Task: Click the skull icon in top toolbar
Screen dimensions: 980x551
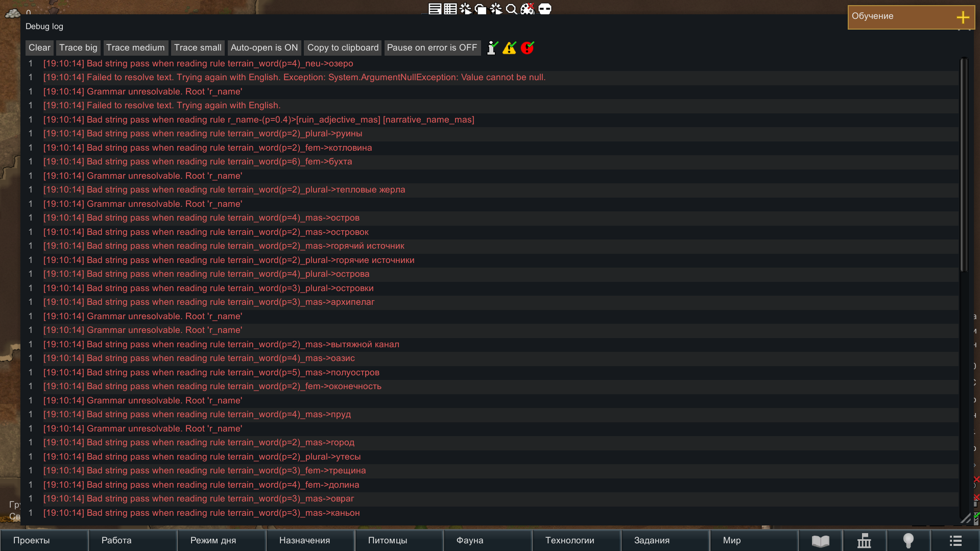Action: tap(545, 9)
